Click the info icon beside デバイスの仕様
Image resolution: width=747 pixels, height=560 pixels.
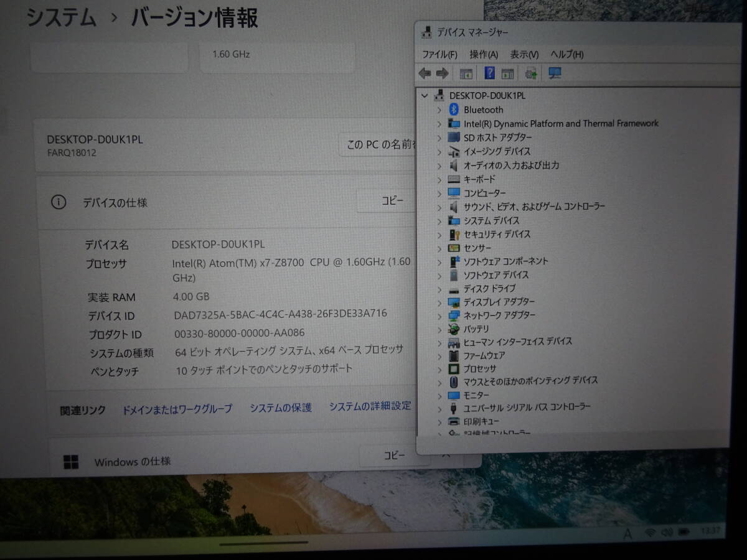(x=59, y=202)
